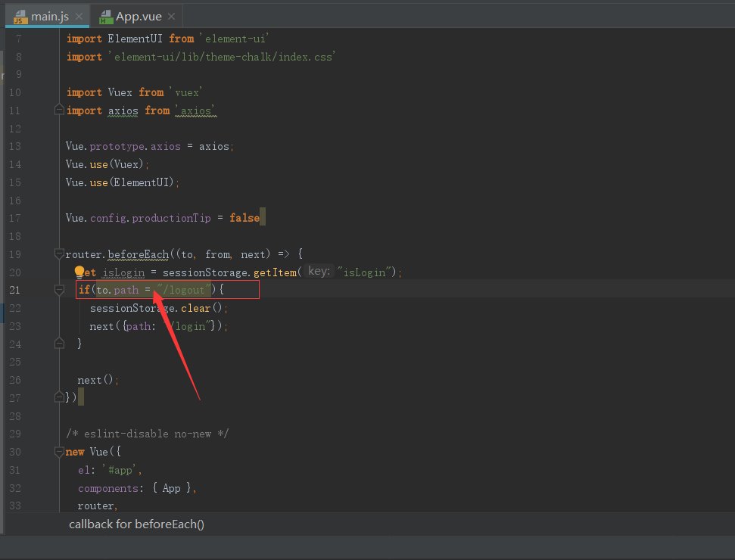Place the caret on the isLogin variable
735x560 pixels.
point(123,272)
